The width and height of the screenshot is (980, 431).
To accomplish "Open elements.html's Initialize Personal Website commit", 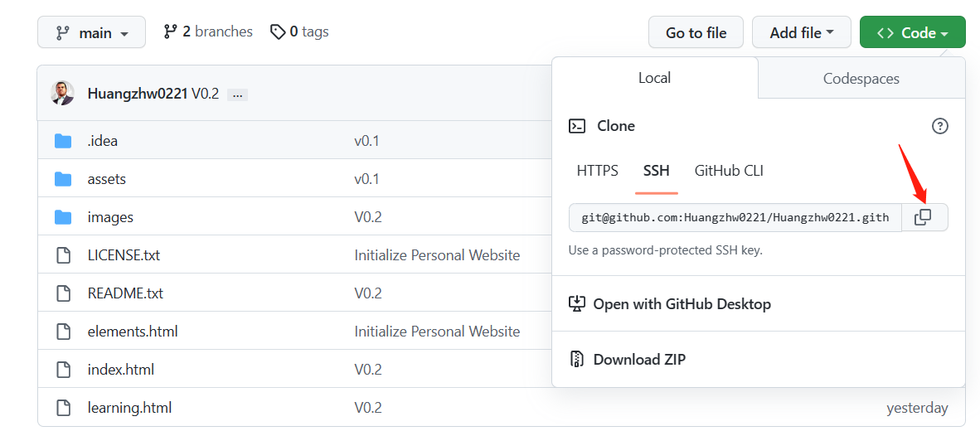I will pyautogui.click(x=437, y=331).
